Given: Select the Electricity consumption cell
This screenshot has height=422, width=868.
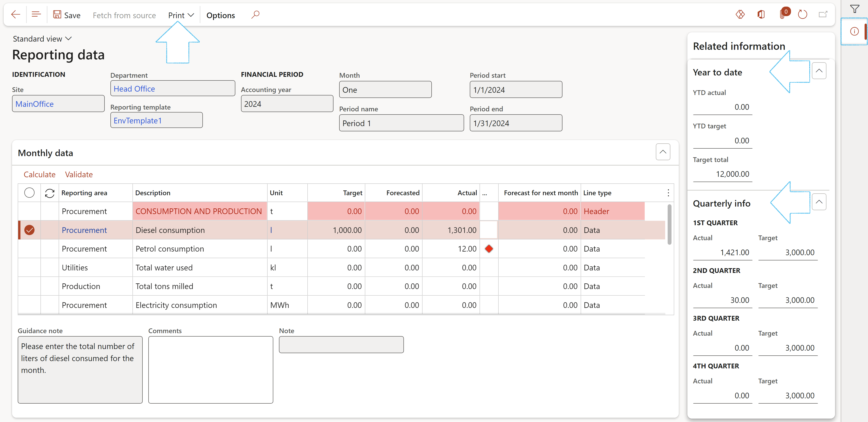Looking at the screenshot, I should point(199,305).
